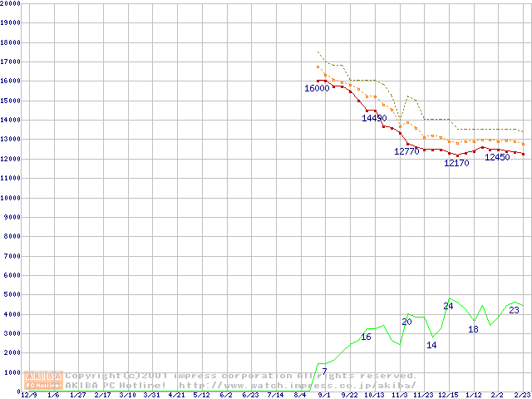Click the 20000 y-axis value
This screenshot has height=399, width=532.
pyautogui.click(x=11, y=3)
